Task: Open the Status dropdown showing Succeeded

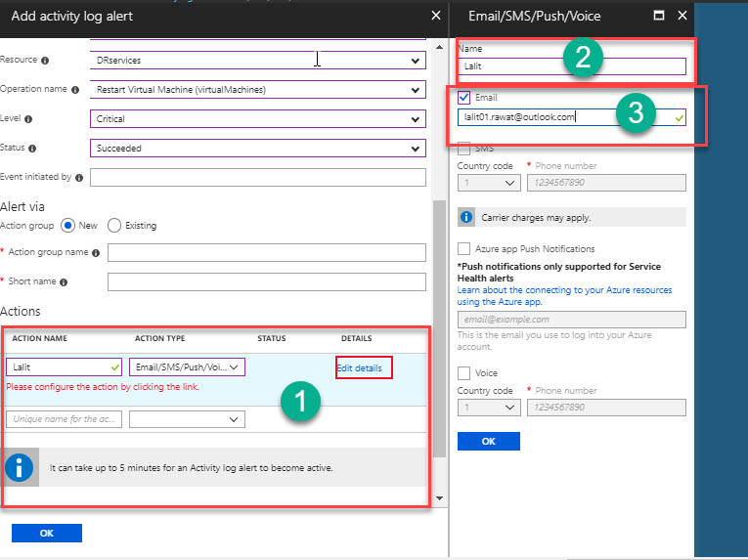Action: point(258,149)
